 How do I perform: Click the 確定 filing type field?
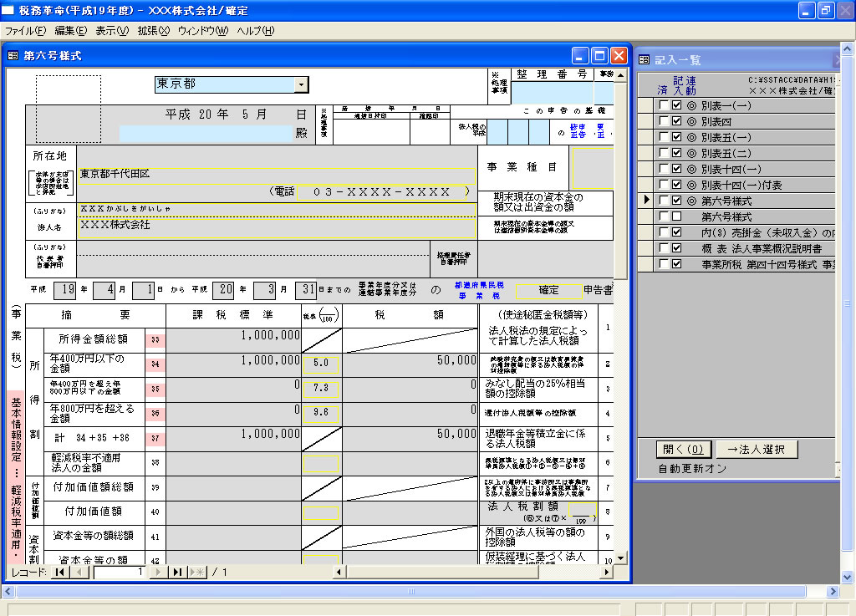548,291
